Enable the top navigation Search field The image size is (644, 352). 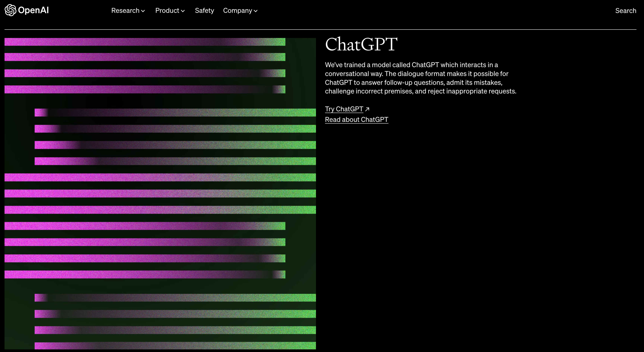pos(625,10)
